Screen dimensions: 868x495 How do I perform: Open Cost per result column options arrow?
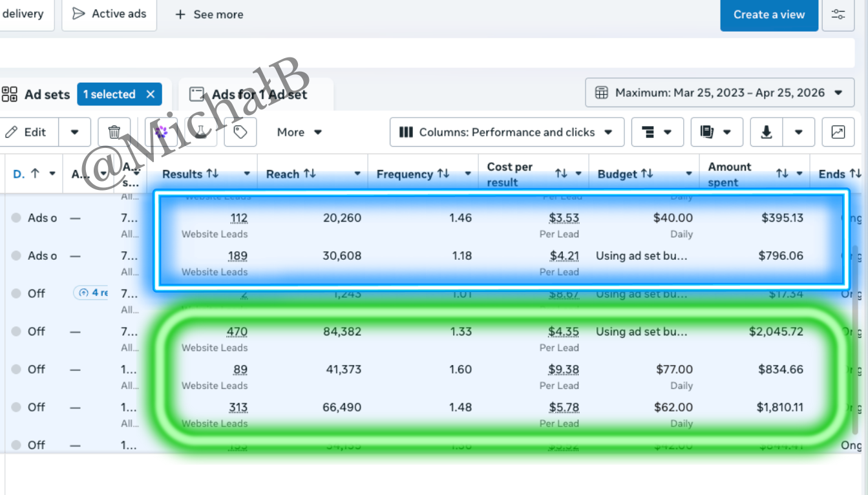coord(578,174)
